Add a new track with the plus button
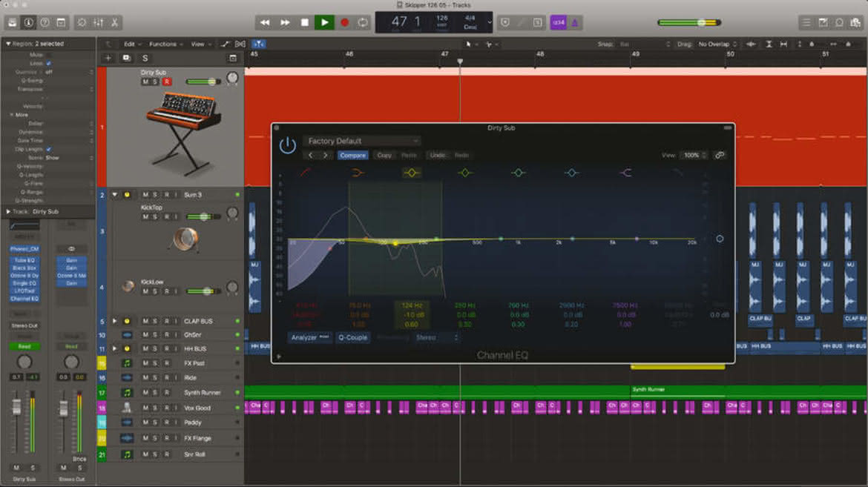The image size is (868, 487). [108, 58]
